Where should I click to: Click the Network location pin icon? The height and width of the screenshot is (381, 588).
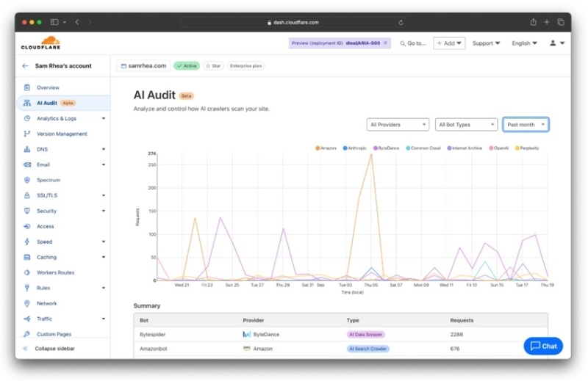pyautogui.click(x=27, y=303)
